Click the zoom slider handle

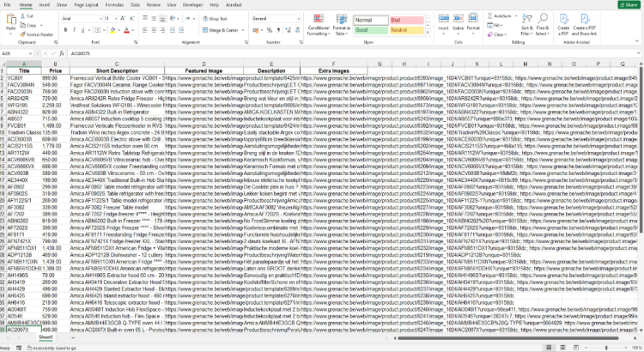[606, 348]
